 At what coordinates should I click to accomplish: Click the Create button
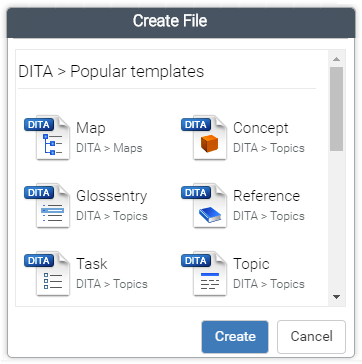[x=235, y=337]
